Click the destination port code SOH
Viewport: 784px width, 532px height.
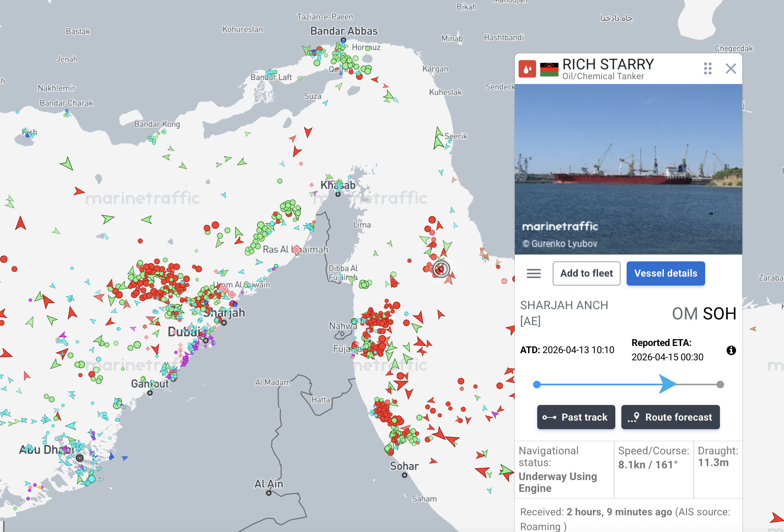(719, 314)
